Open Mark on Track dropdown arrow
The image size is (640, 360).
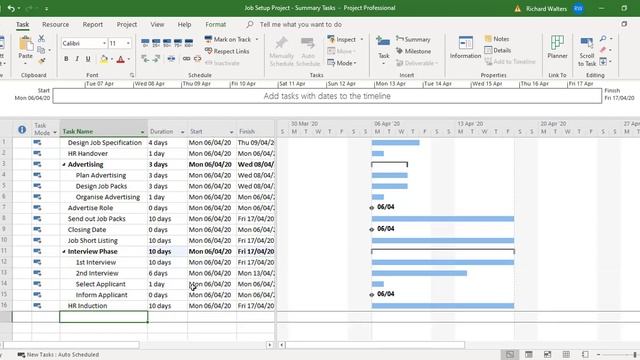(x=257, y=40)
